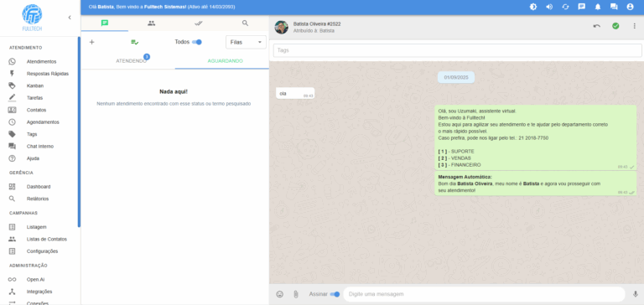Click the Integrações network icon
Image resolution: width=644 pixels, height=305 pixels.
click(12, 292)
